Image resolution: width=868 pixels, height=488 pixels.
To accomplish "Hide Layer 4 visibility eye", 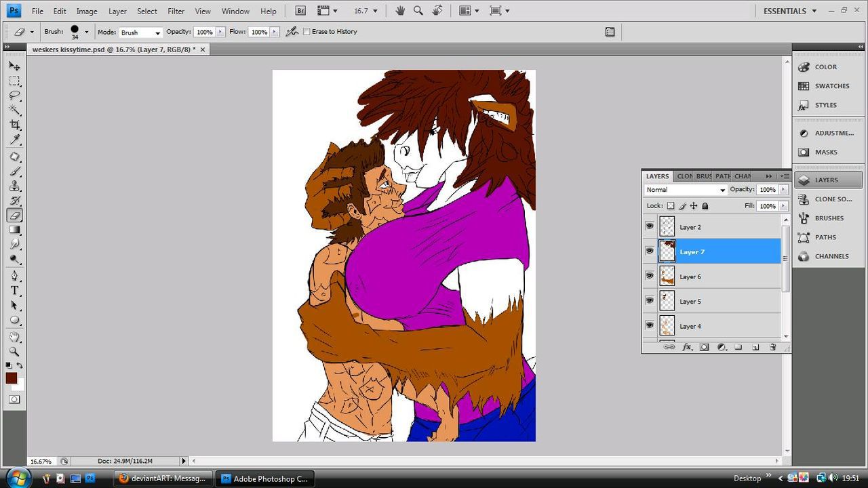I will (x=650, y=325).
